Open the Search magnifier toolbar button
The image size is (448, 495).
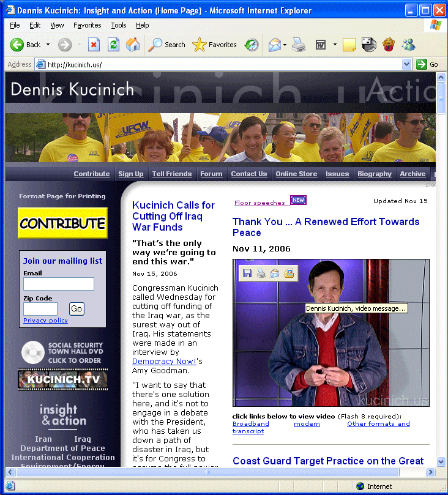point(166,45)
